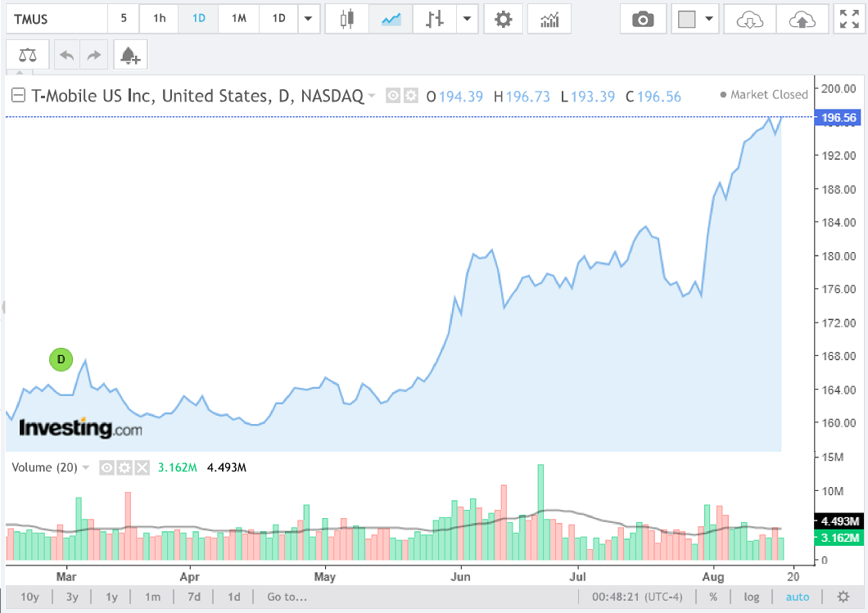Switch to bar chart style
This screenshot has height=613, width=868.
coord(435,19)
